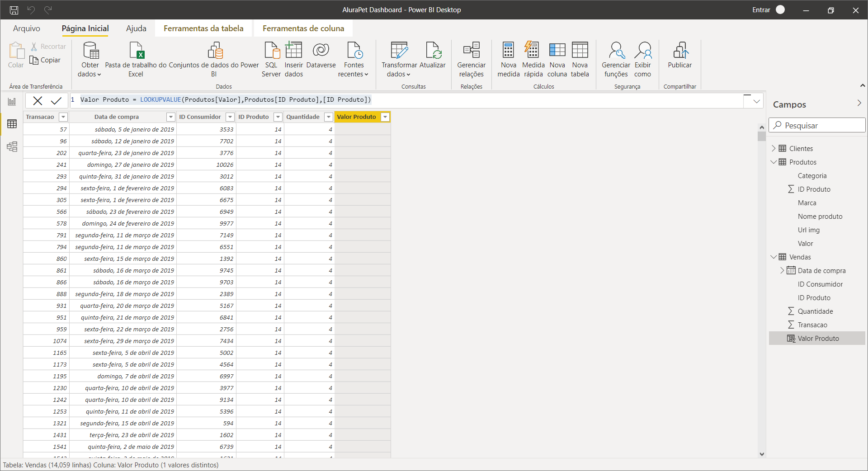Expand the formula bar chevron

(x=756, y=101)
